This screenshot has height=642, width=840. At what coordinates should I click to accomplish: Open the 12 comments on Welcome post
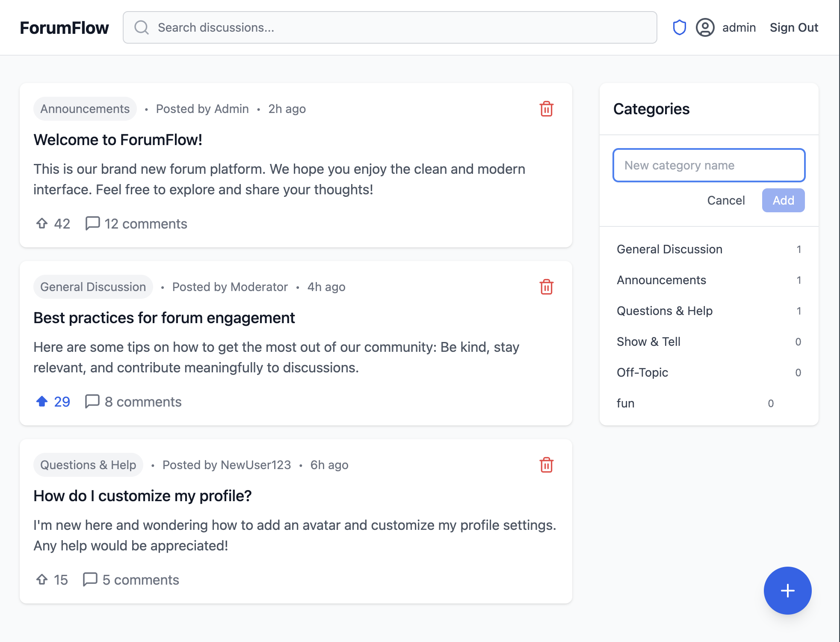point(136,223)
